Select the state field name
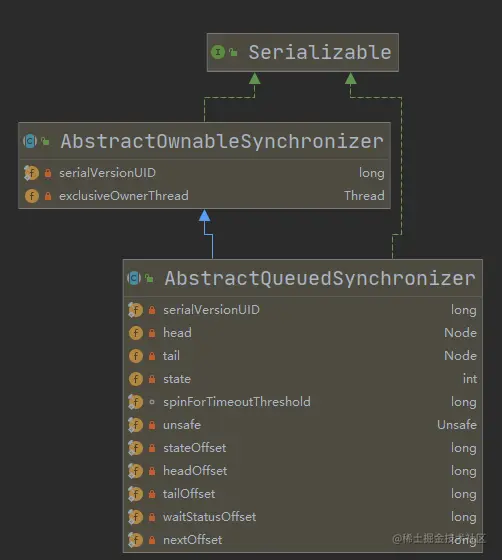 [177, 379]
